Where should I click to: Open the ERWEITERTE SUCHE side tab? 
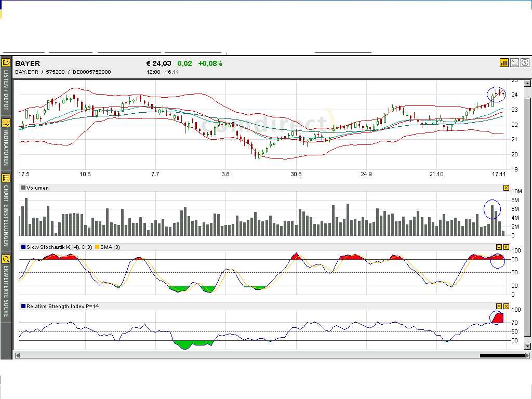pyautogui.click(x=6, y=291)
